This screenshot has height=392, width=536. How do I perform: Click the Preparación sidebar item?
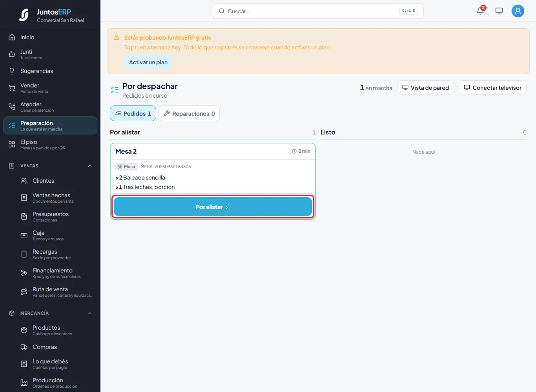point(50,125)
